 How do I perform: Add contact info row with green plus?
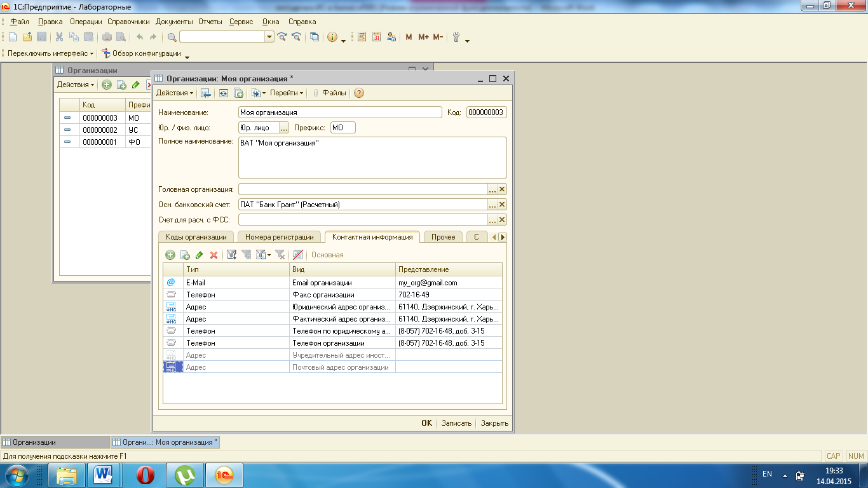pyautogui.click(x=170, y=255)
